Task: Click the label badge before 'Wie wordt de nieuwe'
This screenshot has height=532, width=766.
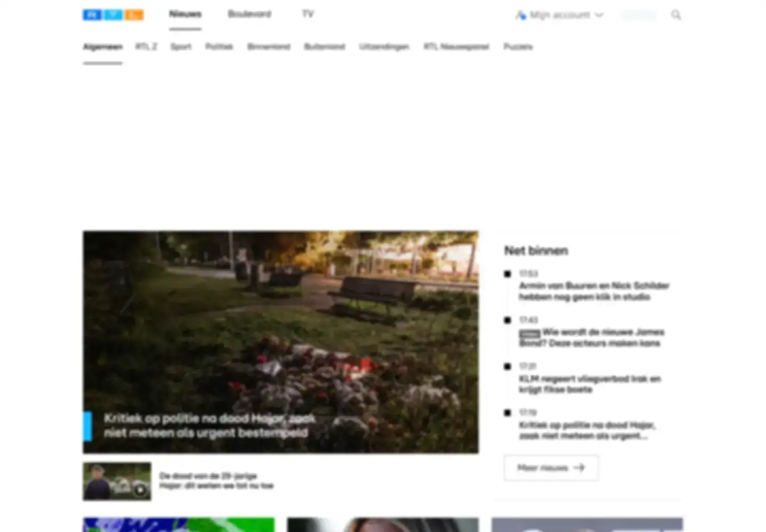Action: (x=530, y=333)
